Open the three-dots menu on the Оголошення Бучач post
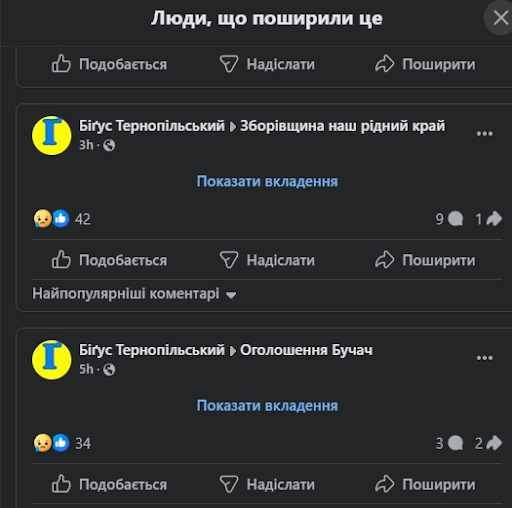 (485, 358)
